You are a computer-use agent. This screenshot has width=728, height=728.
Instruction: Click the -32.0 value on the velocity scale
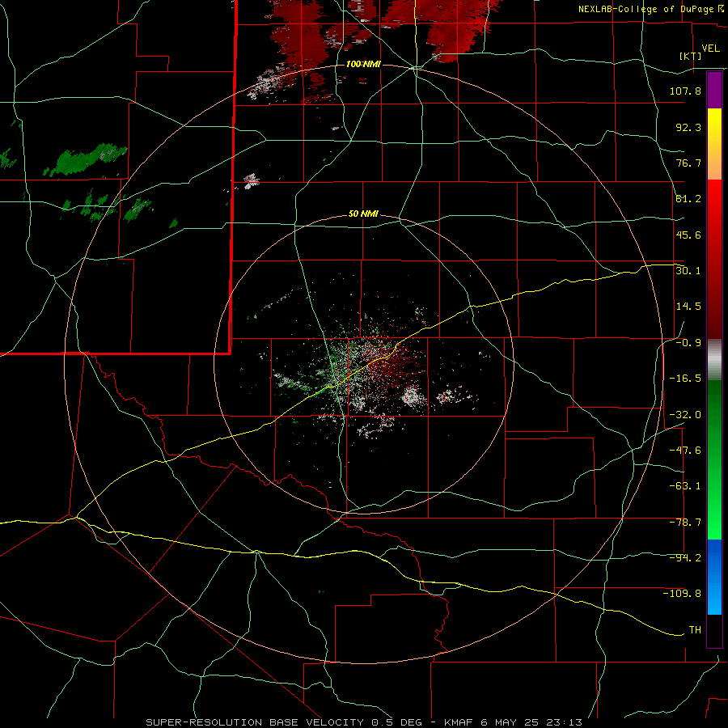tap(685, 415)
